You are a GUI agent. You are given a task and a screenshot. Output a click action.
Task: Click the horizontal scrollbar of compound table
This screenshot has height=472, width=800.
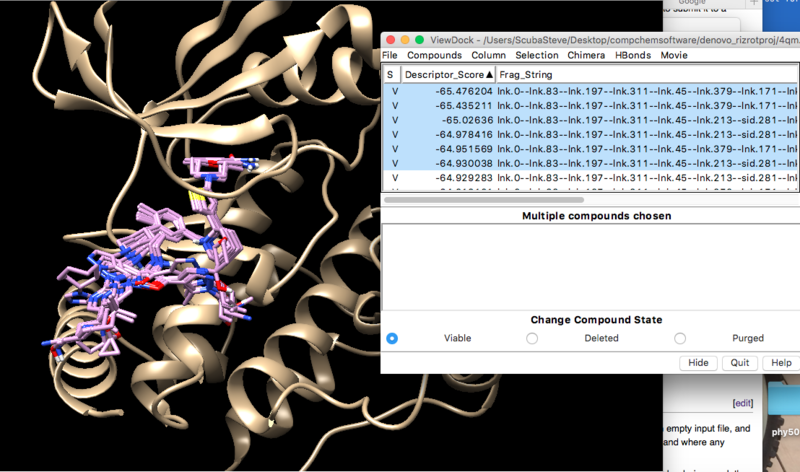point(484,200)
